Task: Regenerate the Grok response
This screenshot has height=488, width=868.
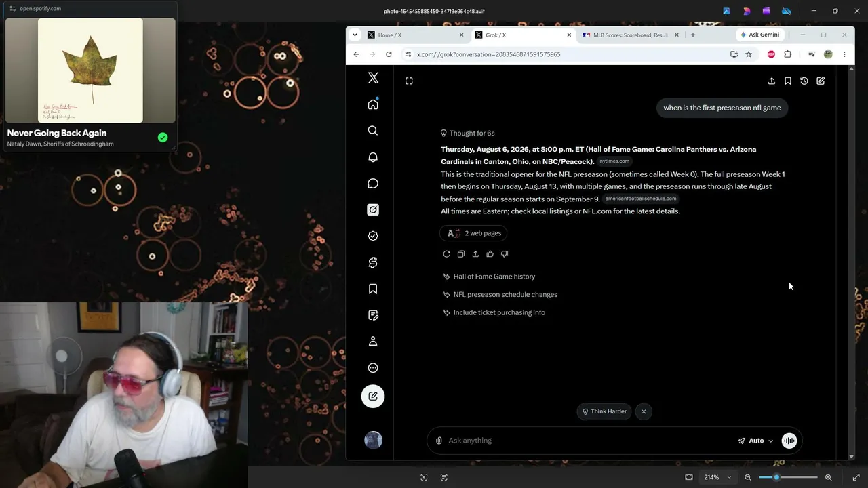Action: point(446,254)
